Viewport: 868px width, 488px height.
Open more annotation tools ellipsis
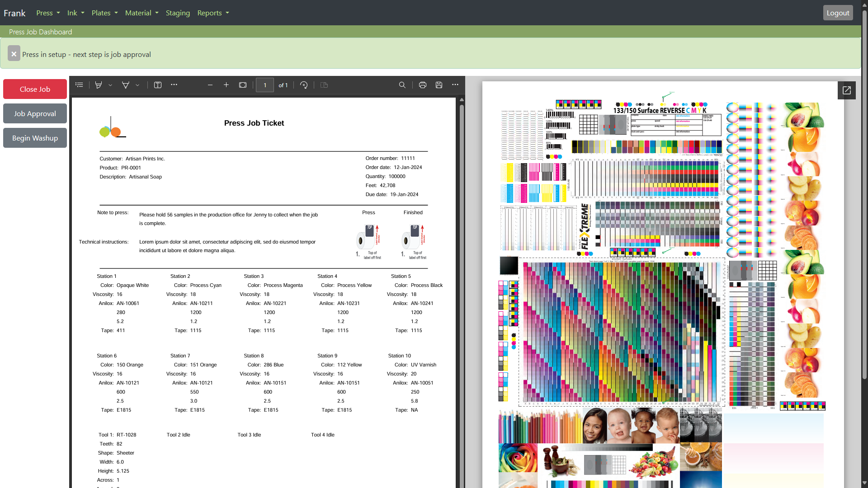click(x=174, y=85)
